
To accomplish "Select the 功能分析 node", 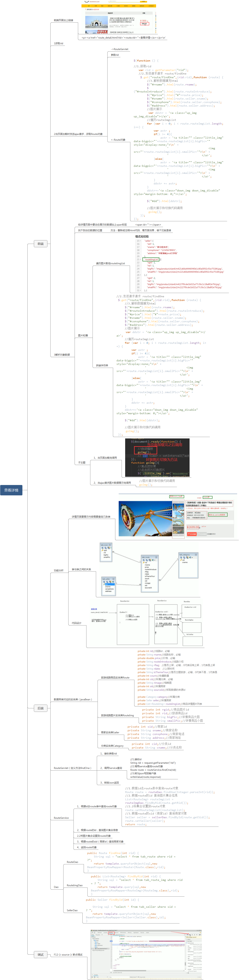I will [59, 570].
